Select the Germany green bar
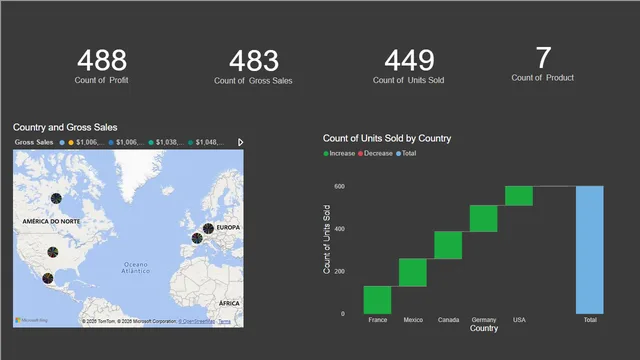640x360 pixels. tap(484, 218)
